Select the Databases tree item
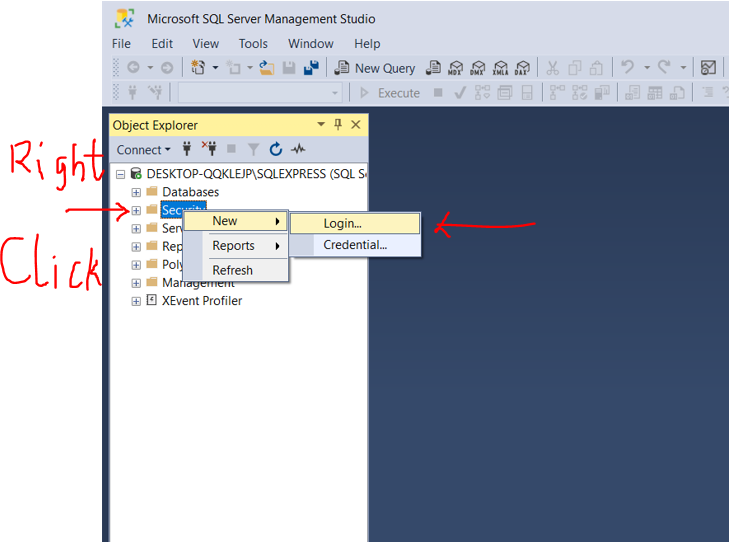The image size is (729, 542). [x=190, y=192]
